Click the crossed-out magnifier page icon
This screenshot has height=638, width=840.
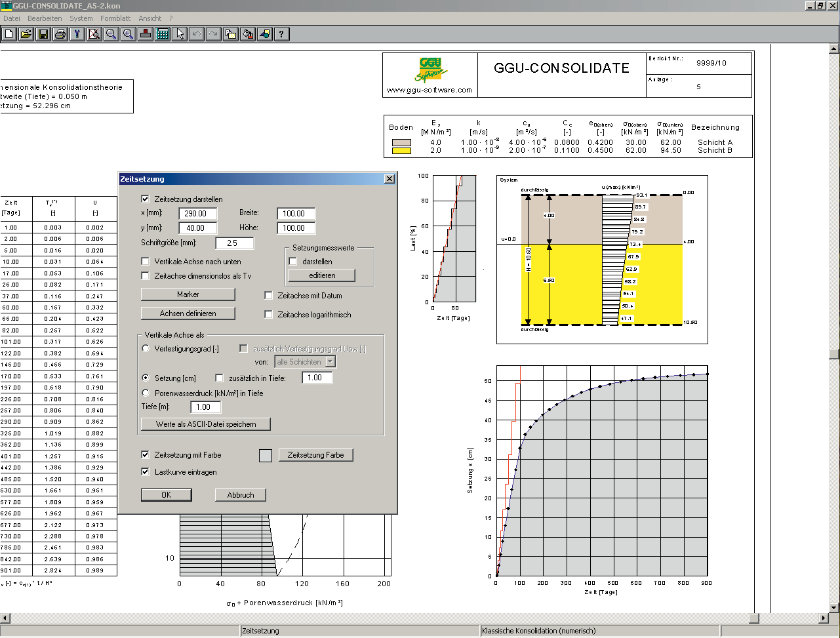tap(94, 34)
